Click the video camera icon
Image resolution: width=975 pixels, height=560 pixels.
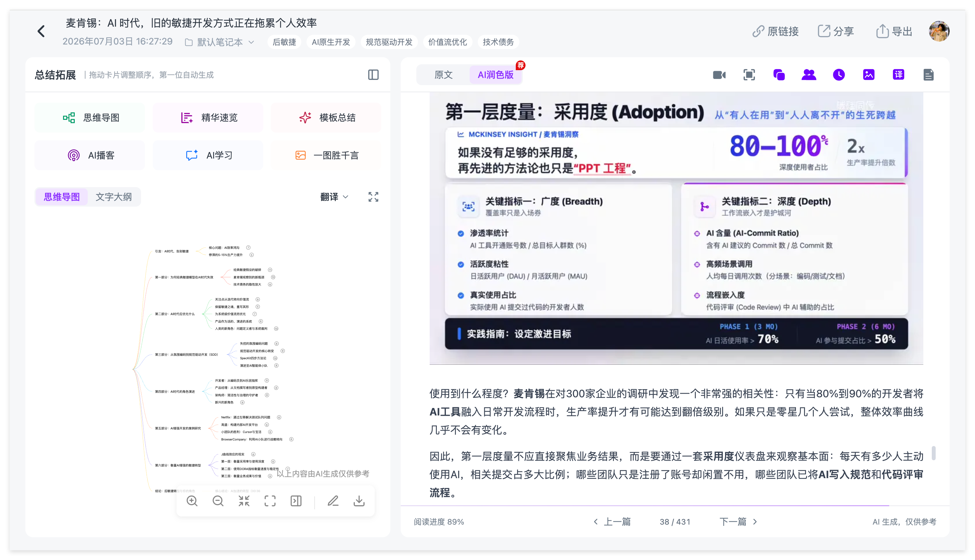pyautogui.click(x=719, y=75)
